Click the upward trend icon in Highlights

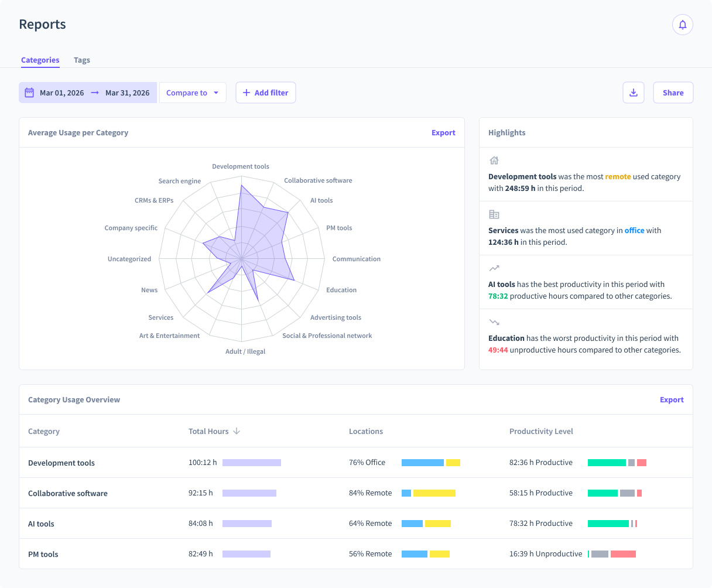[494, 268]
